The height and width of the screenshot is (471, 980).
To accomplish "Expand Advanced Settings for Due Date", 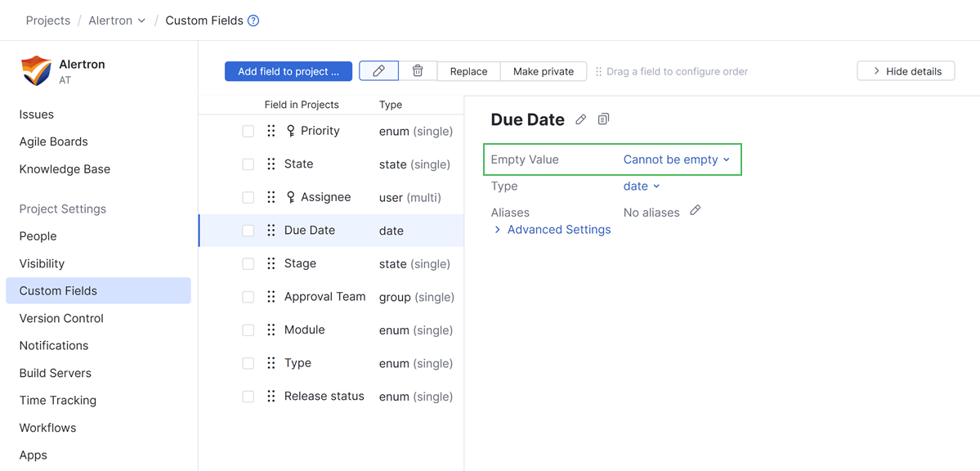I will click(557, 229).
